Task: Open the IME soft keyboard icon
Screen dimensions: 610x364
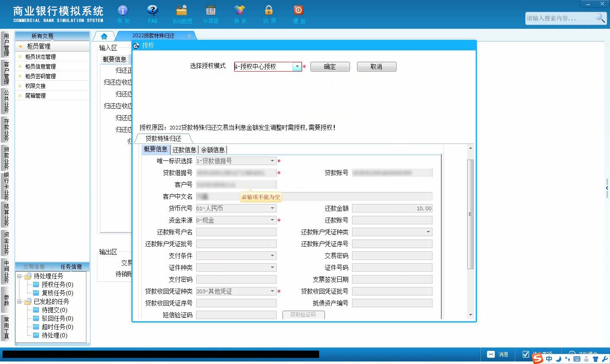Action: coord(577,359)
